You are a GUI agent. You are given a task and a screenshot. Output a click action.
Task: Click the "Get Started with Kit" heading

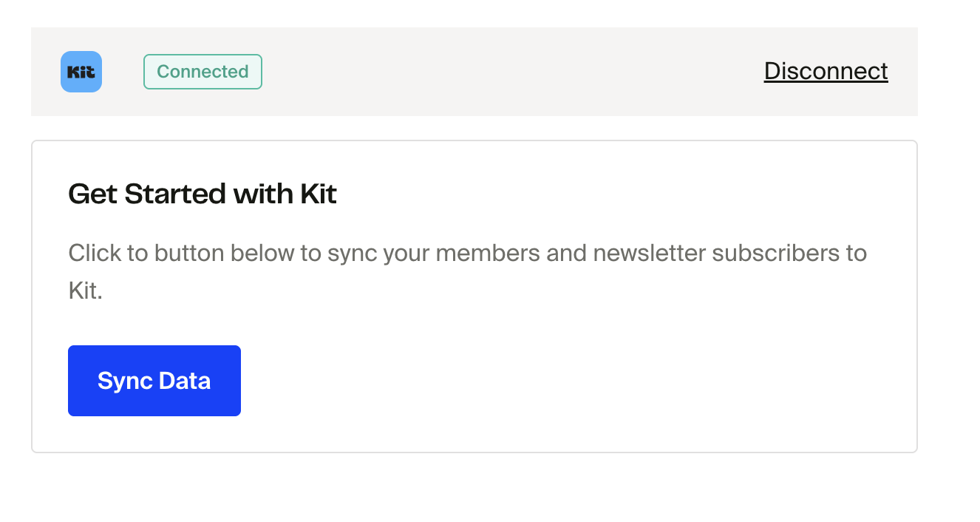click(x=203, y=194)
